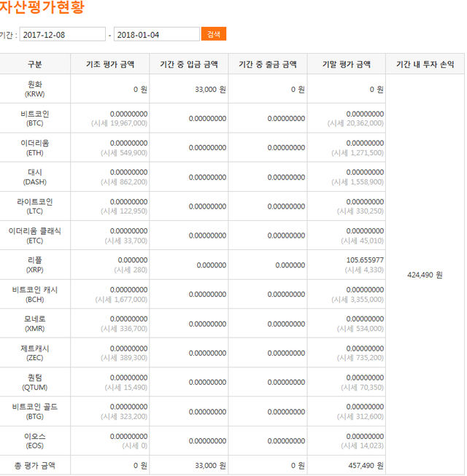Select the 기초 평가 금액 column header
467x476 pixels.
[x=110, y=64]
